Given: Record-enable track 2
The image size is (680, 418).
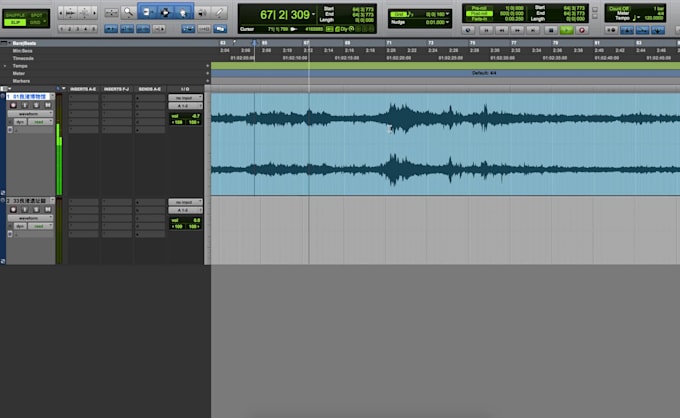Looking at the screenshot, I should tap(13, 209).
